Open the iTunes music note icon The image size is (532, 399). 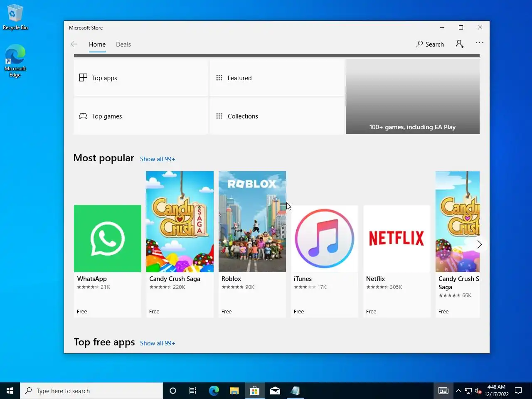tap(325, 239)
